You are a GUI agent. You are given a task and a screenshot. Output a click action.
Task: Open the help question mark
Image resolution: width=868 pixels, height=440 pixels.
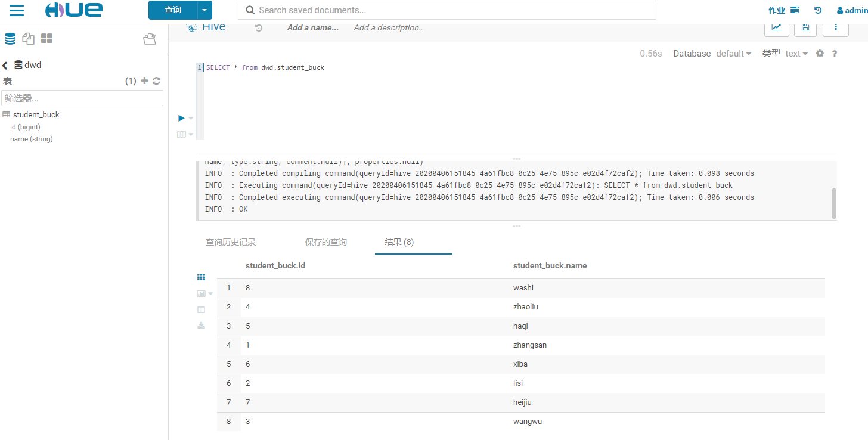tap(835, 54)
